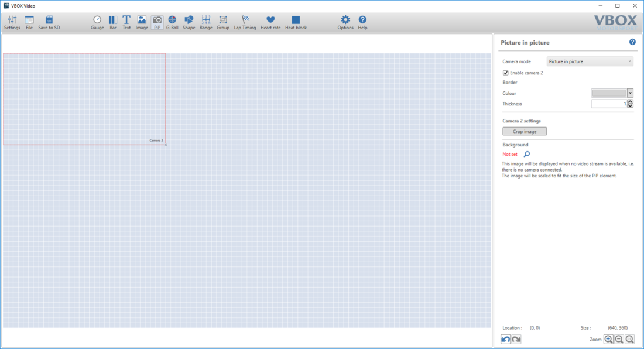Redo the last action
This screenshot has width=644, height=349.
516,339
